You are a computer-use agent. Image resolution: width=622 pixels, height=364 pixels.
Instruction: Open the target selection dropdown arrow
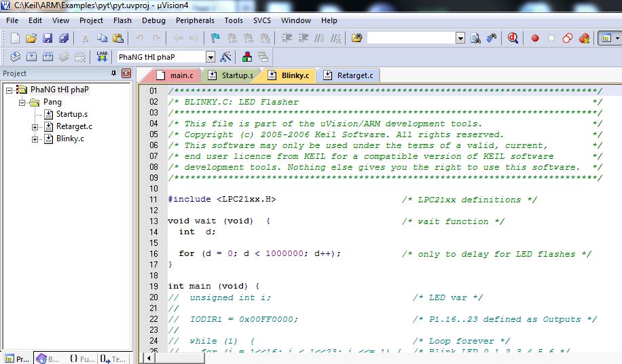[x=211, y=57]
